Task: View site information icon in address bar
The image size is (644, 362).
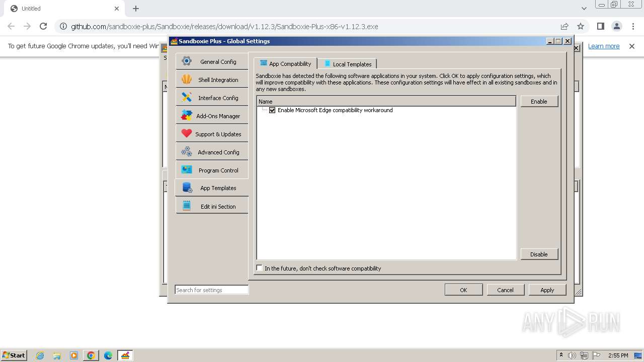Action: tap(62, 26)
